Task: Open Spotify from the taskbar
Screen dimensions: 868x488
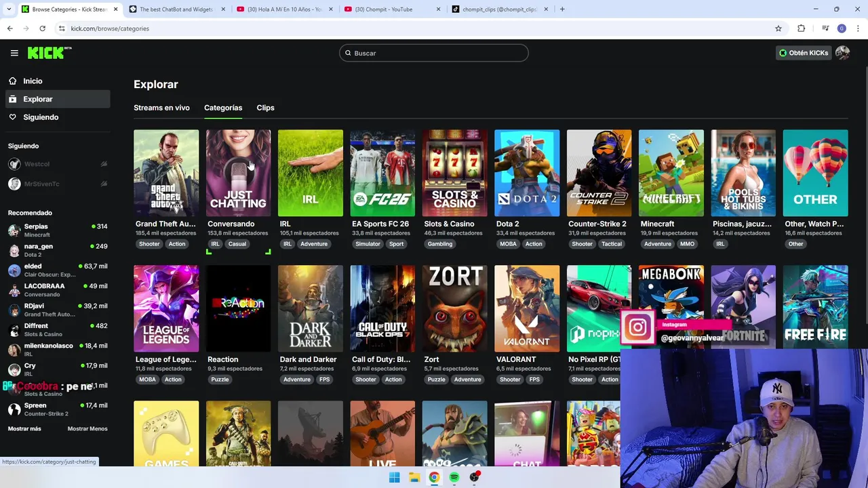Action: click(x=454, y=477)
